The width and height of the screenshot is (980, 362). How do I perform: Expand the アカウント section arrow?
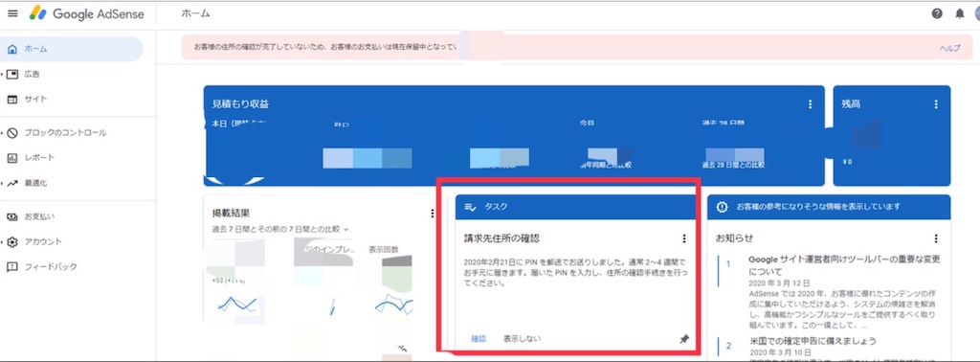pos(3,242)
